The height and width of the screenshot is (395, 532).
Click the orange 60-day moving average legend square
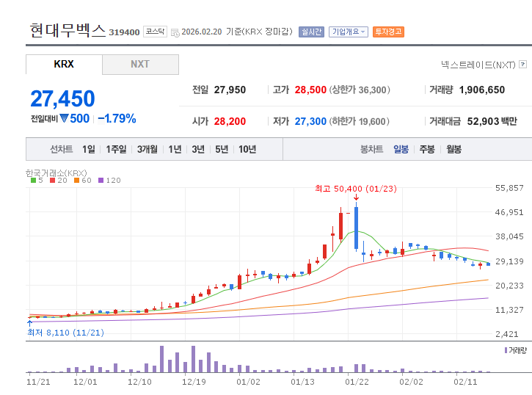pos(76,180)
